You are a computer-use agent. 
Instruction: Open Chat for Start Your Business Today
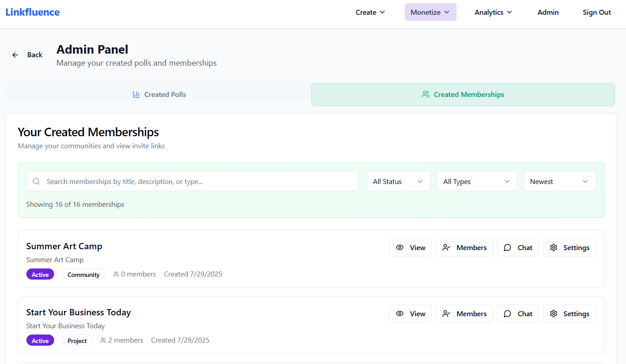coord(518,314)
